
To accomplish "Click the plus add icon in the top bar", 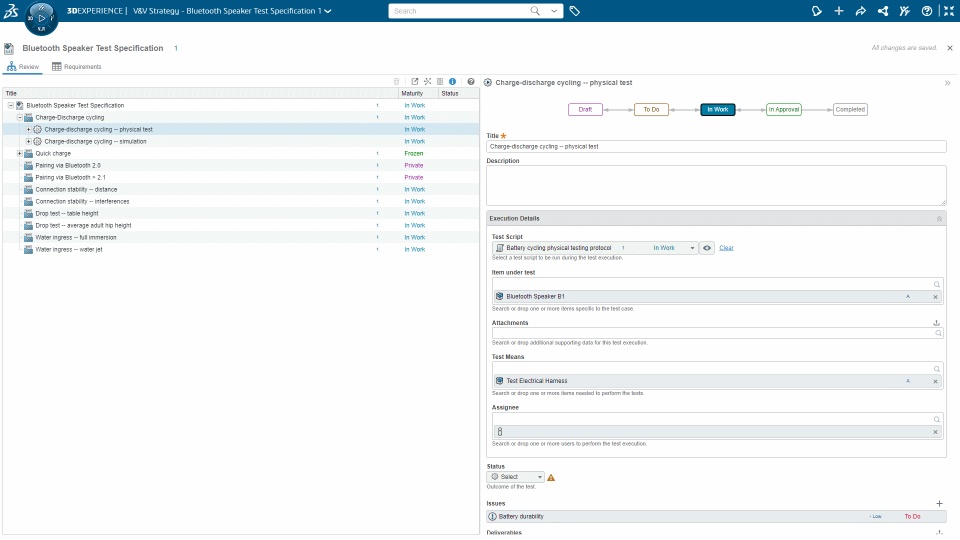I will [839, 11].
